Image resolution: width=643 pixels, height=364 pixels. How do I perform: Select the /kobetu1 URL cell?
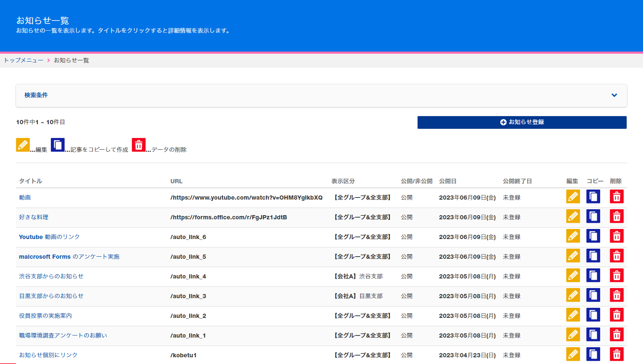[x=183, y=355]
